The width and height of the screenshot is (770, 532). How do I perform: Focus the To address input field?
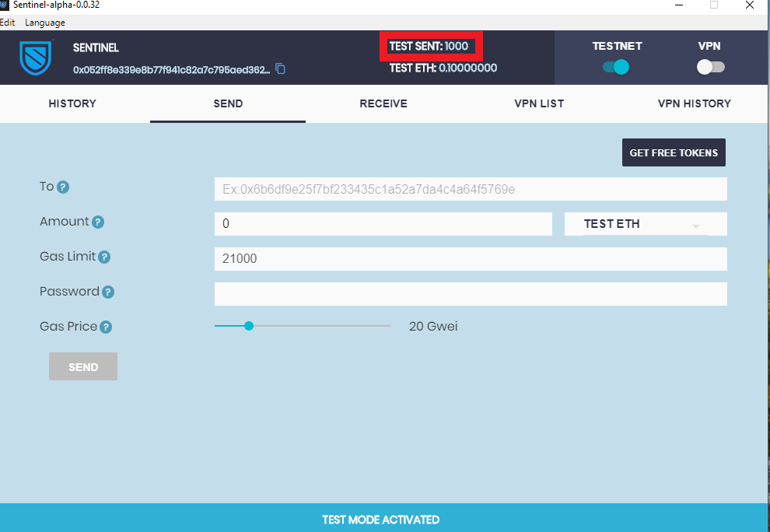(x=471, y=189)
